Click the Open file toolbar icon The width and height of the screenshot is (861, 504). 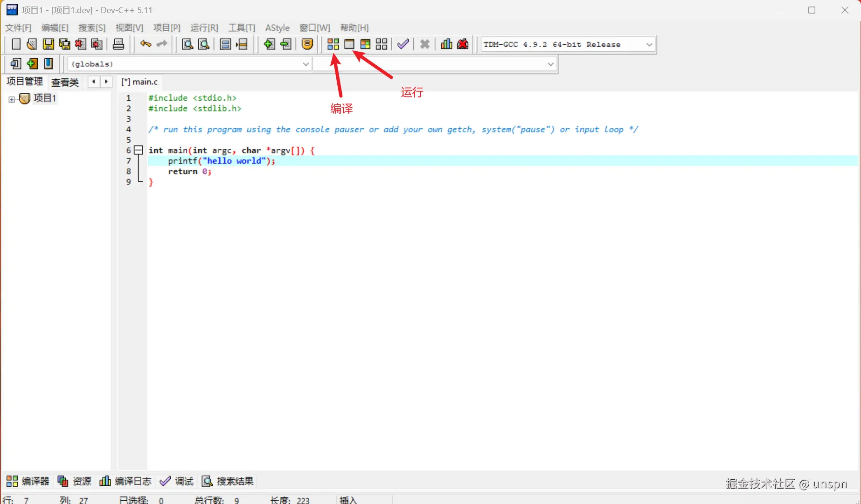tap(32, 44)
